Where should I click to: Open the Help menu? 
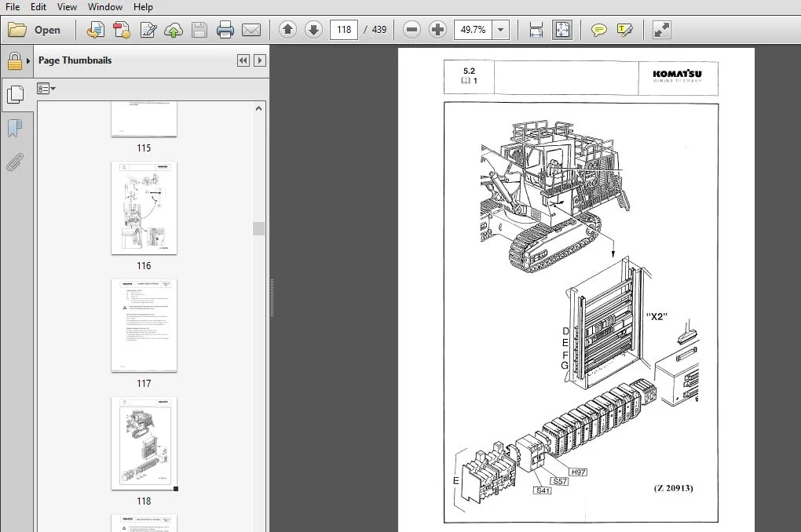pos(143,6)
